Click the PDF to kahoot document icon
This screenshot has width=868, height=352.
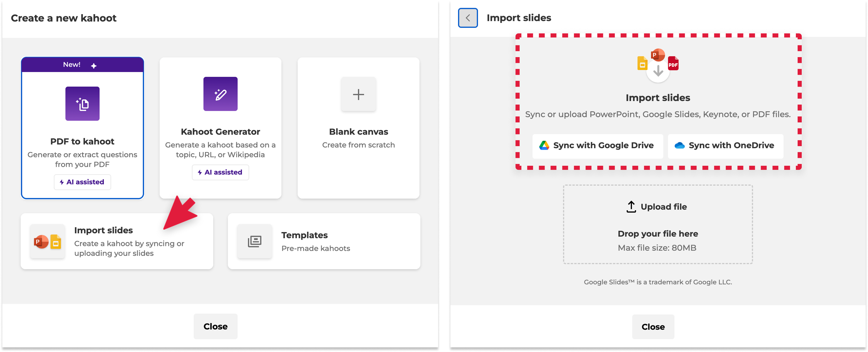tap(83, 104)
